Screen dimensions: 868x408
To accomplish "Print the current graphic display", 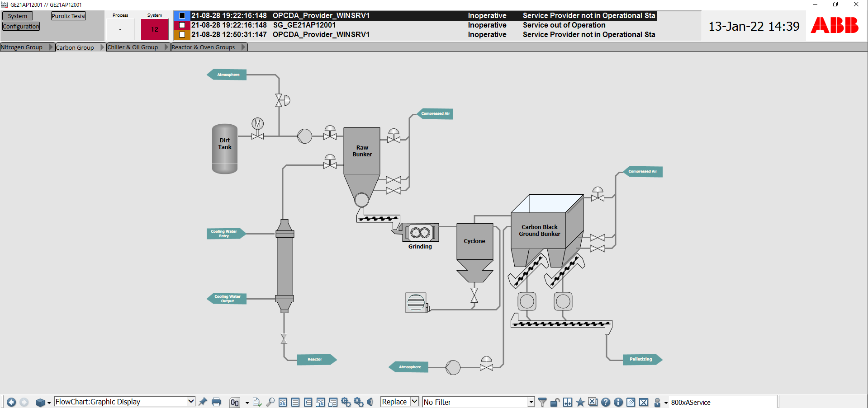I will pos(216,402).
